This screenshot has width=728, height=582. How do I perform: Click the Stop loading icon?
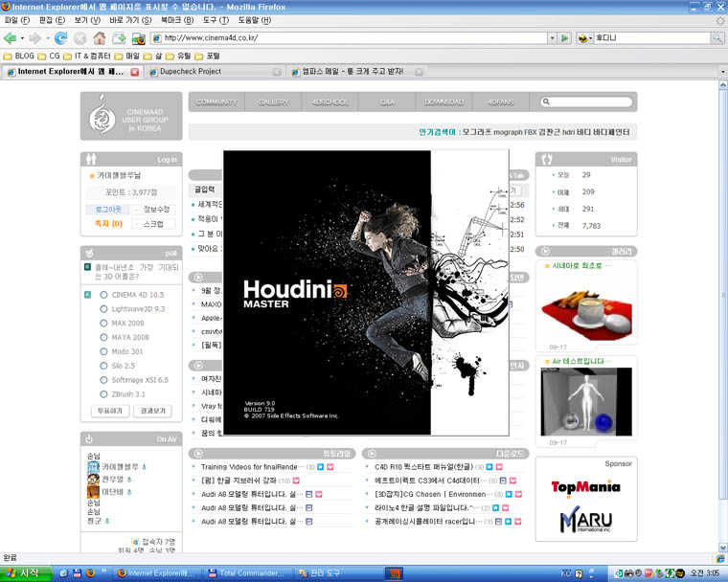(x=80, y=38)
